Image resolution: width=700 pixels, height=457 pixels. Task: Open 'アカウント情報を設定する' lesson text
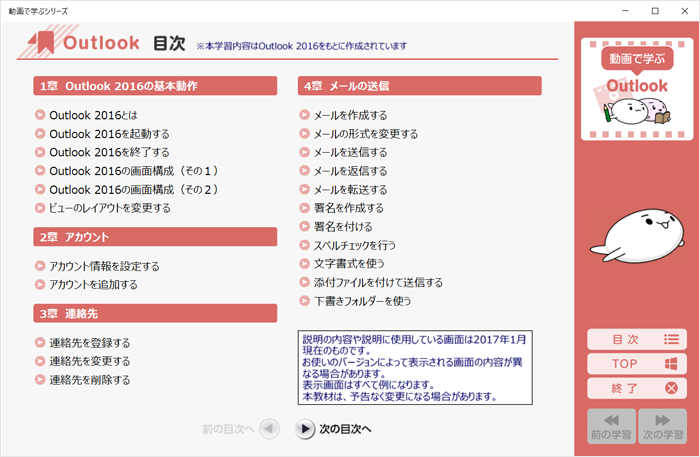104,266
